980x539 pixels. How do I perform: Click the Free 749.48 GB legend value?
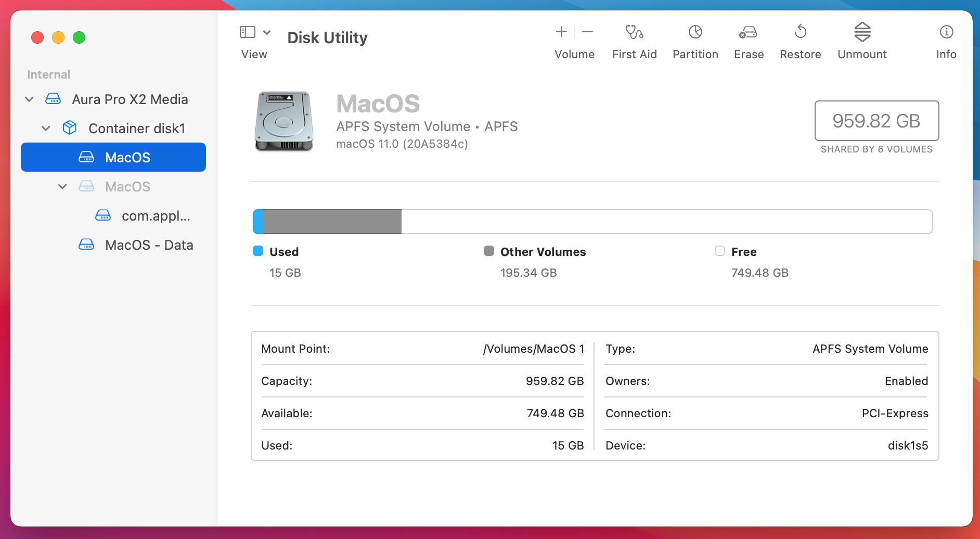tap(760, 273)
